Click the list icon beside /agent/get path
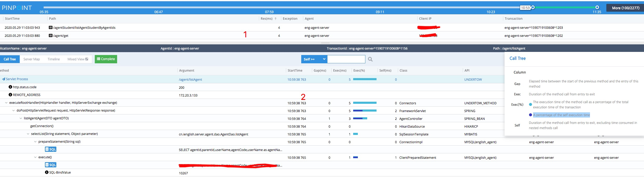Screen dimensions: 644x192 (x=51, y=36)
